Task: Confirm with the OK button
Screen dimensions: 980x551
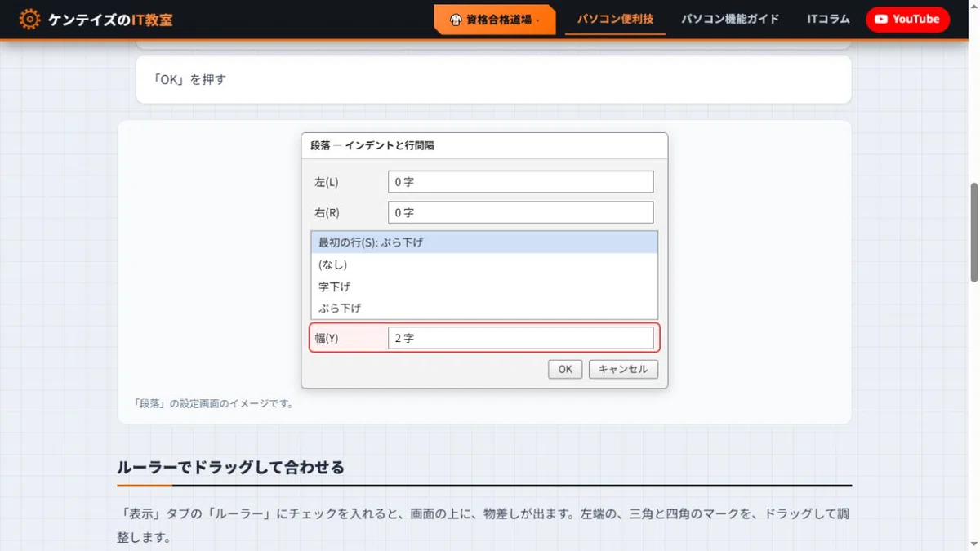Action: click(565, 369)
